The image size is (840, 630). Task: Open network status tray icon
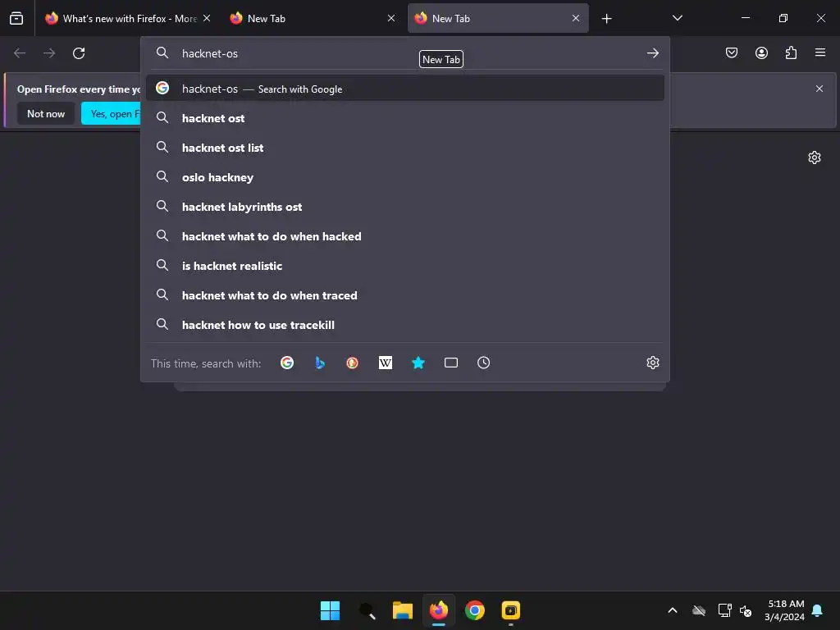[724, 610]
